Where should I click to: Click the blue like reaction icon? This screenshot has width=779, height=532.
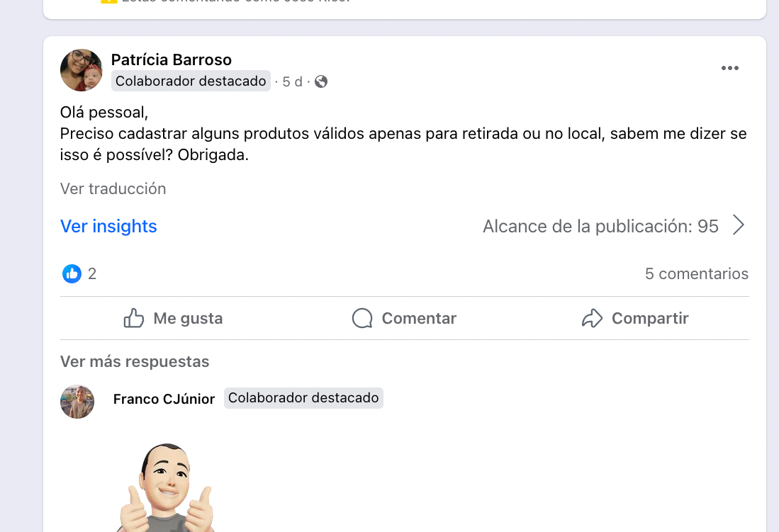(72, 273)
